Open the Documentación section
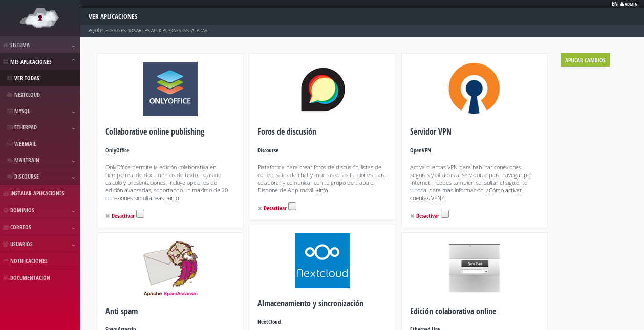The width and height of the screenshot is (644, 330). (40, 278)
